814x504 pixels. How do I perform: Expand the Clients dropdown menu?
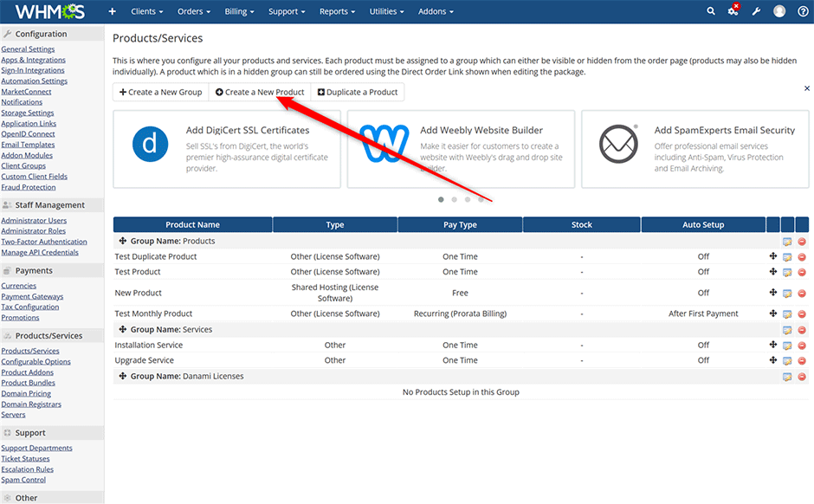tap(148, 11)
